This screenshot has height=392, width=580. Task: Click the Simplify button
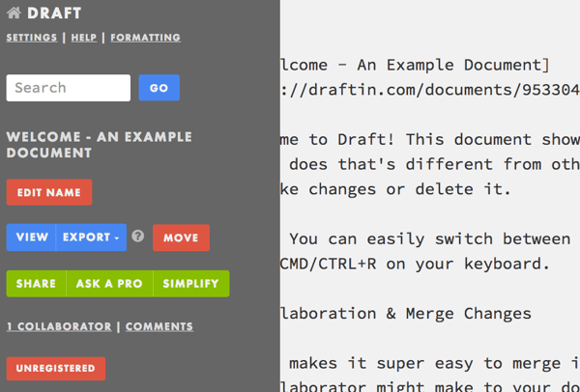coord(191,284)
